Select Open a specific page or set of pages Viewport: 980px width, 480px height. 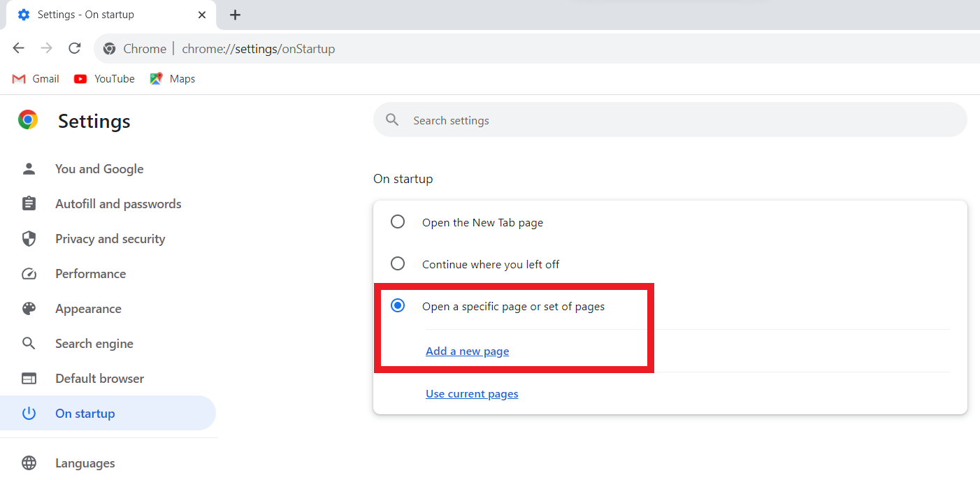398,305
